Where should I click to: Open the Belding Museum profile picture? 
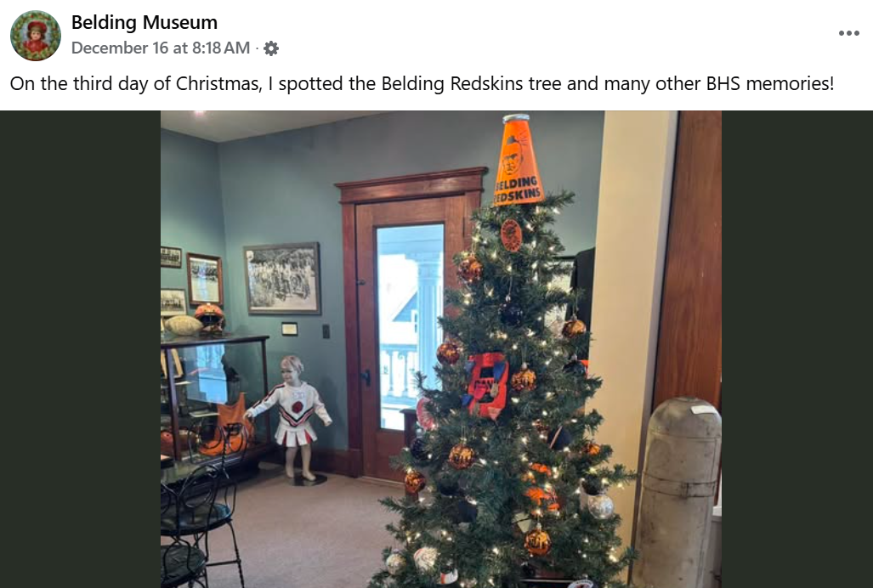tap(36, 35)
